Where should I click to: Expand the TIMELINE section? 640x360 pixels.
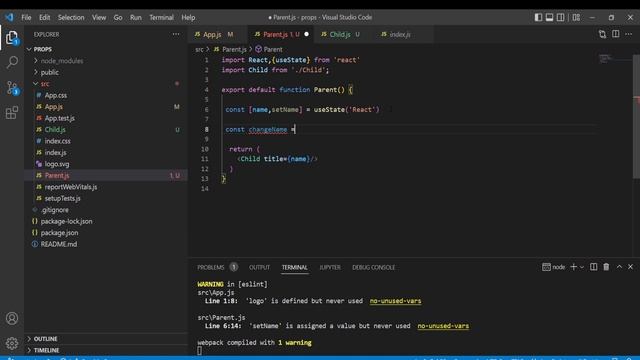pyautogui.click(x=105, y=350)
